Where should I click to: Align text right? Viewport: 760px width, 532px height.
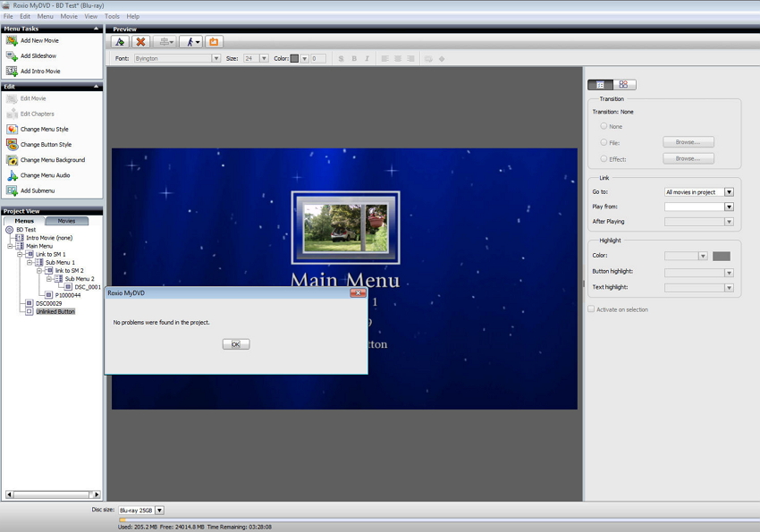point(411,59)
